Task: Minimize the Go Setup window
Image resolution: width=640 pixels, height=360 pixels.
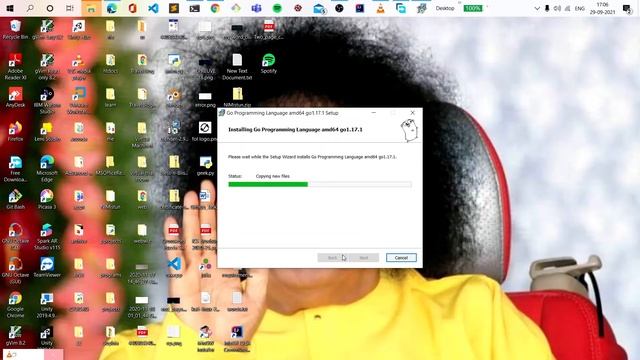Action: 373,113
